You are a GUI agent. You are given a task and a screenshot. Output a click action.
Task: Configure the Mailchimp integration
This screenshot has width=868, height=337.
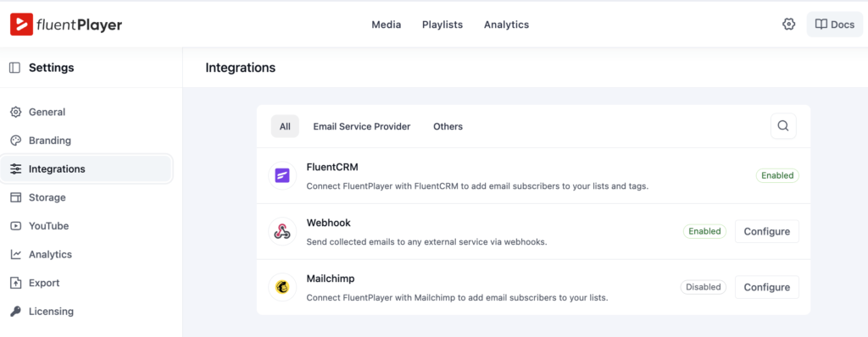766,287
